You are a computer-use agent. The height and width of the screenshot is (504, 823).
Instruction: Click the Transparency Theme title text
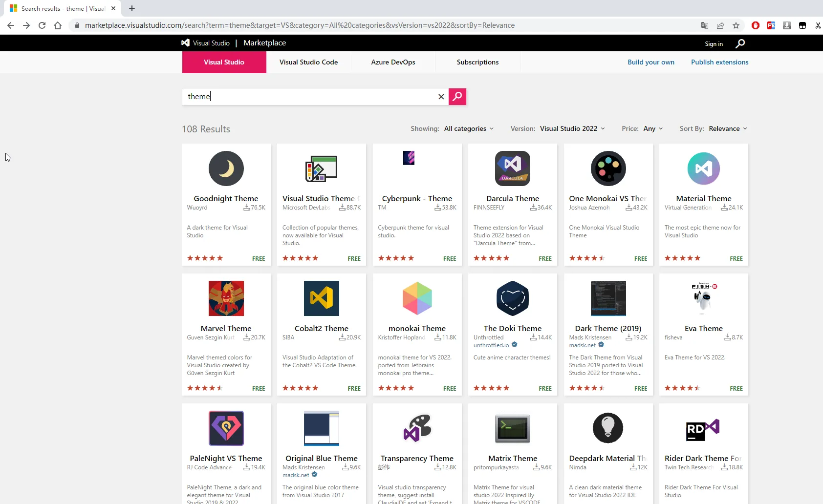[x=417, y=459]
